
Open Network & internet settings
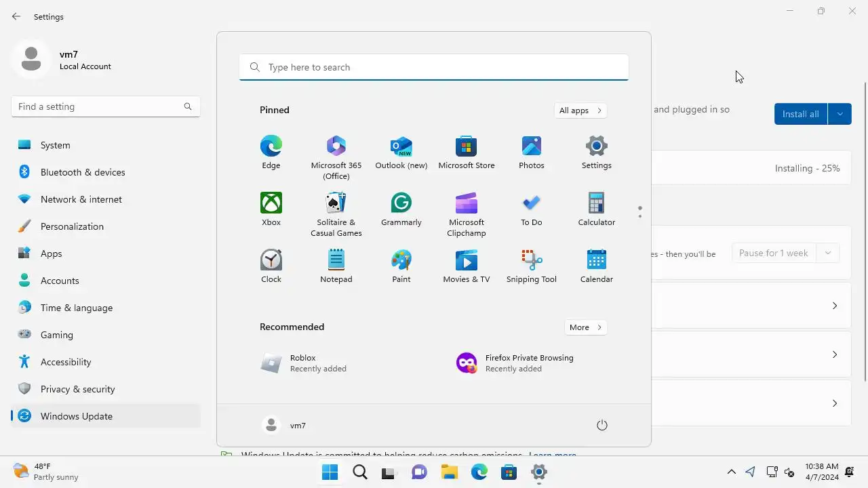(106, 199)
